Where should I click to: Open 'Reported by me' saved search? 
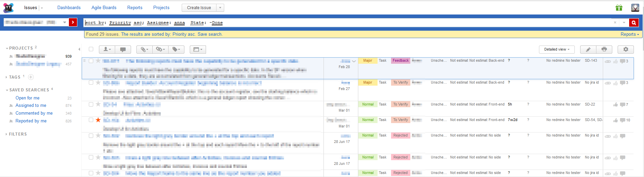tap(31, 121)
